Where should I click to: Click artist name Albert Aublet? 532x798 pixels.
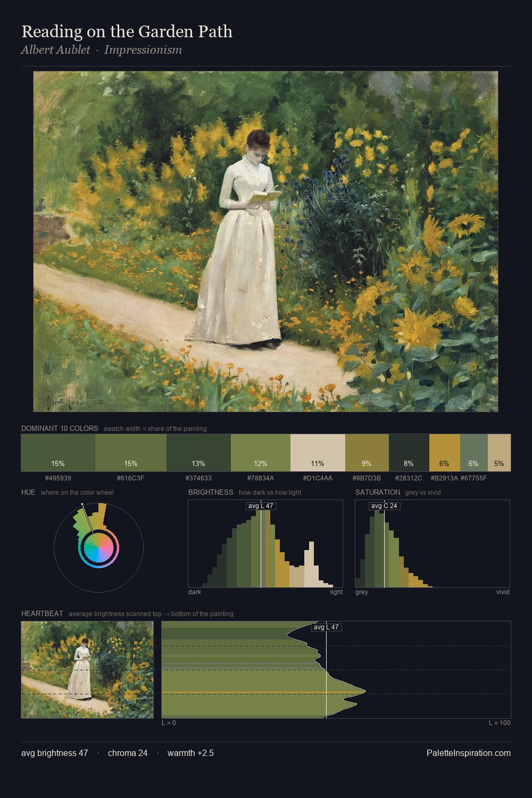pyautogui.click(x=56, y=50)
